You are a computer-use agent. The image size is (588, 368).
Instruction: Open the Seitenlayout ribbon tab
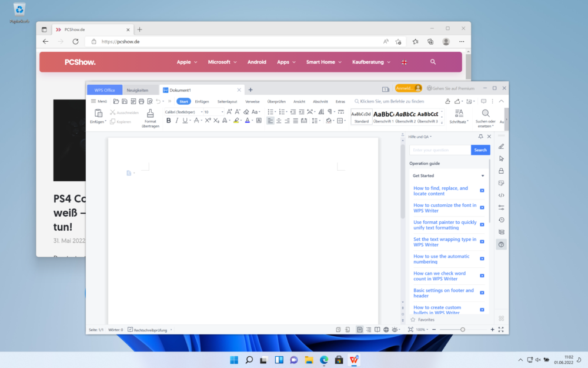tap(227, 101)
